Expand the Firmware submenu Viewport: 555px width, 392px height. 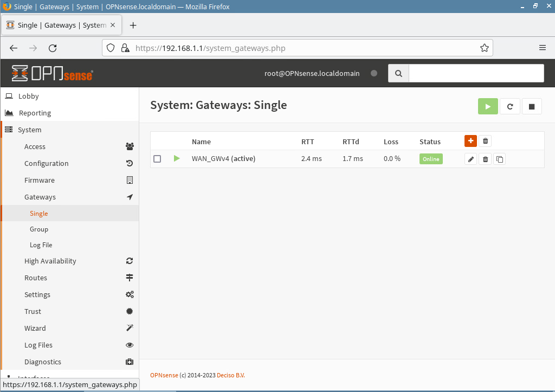tap(40, 180)
